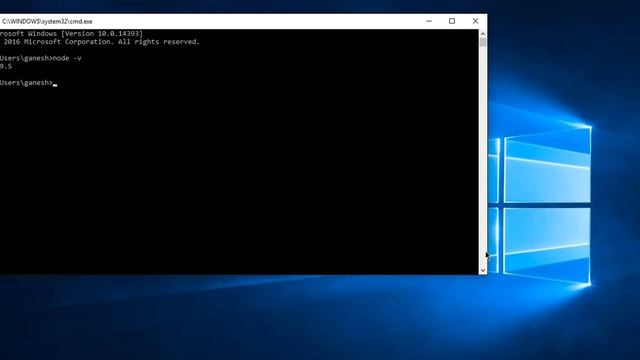Click the scrollbar down arrow in the console
This screenshot has height=360, width=640.
coord(483,270)
